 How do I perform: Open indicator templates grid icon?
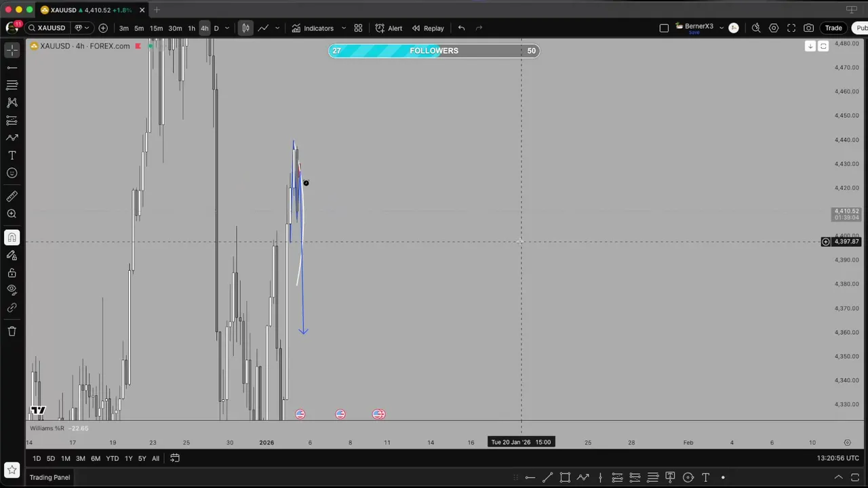(358, 28)
